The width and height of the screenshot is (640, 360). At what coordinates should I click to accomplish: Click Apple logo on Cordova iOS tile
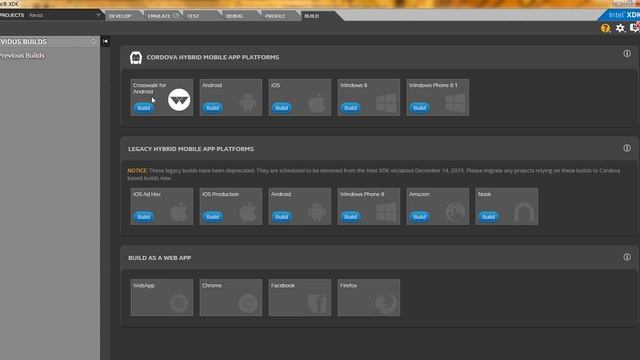tap(317, 102)
